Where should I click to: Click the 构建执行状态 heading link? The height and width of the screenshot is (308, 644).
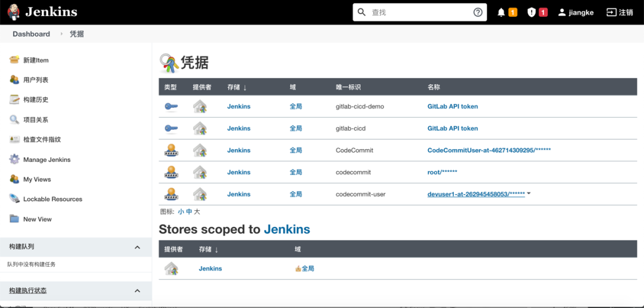(x=28, y=291)
